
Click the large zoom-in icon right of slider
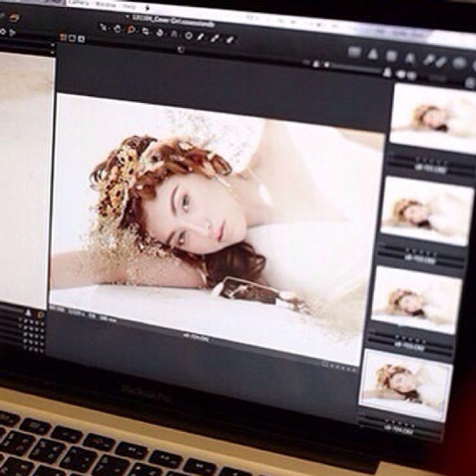point(387,72)
